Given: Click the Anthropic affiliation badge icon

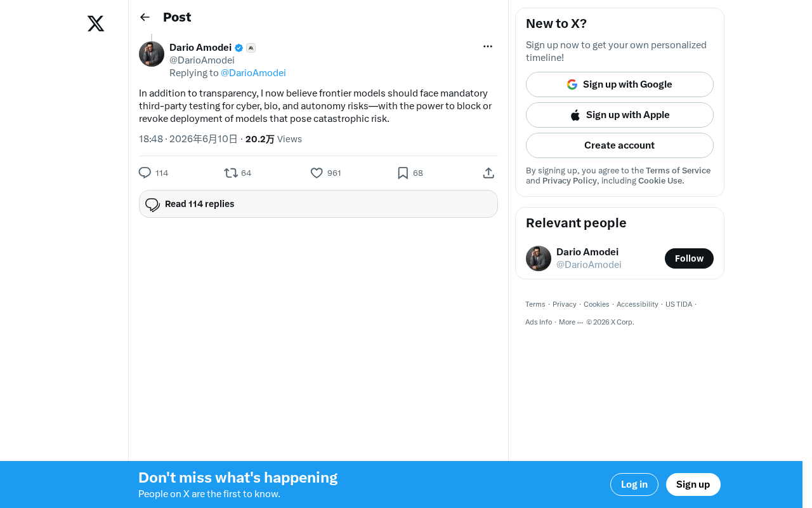Looking at the screenshot, I should click(251, 48).
